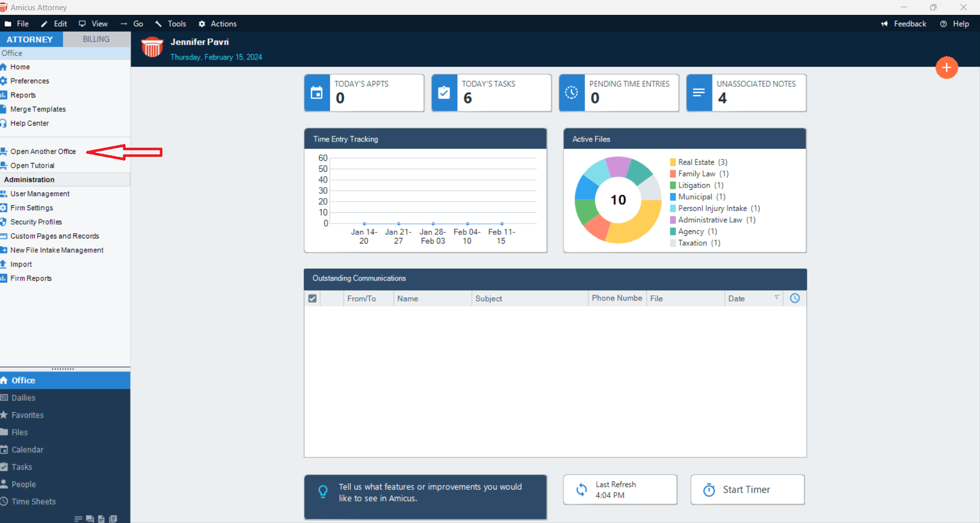
Task: Open chat bubbles communications icon in navigation footer
Action: click(90, 519)
